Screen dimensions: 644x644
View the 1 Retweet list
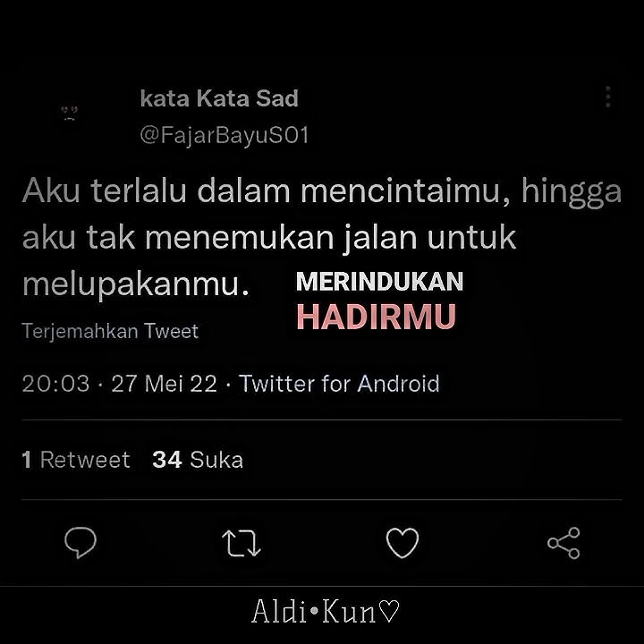point(76,459)
